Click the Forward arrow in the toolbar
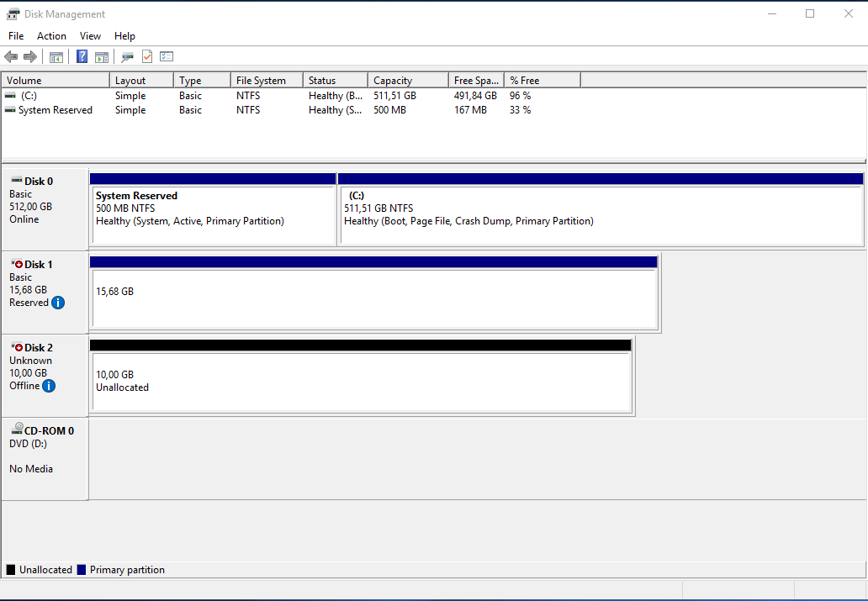 30,57
